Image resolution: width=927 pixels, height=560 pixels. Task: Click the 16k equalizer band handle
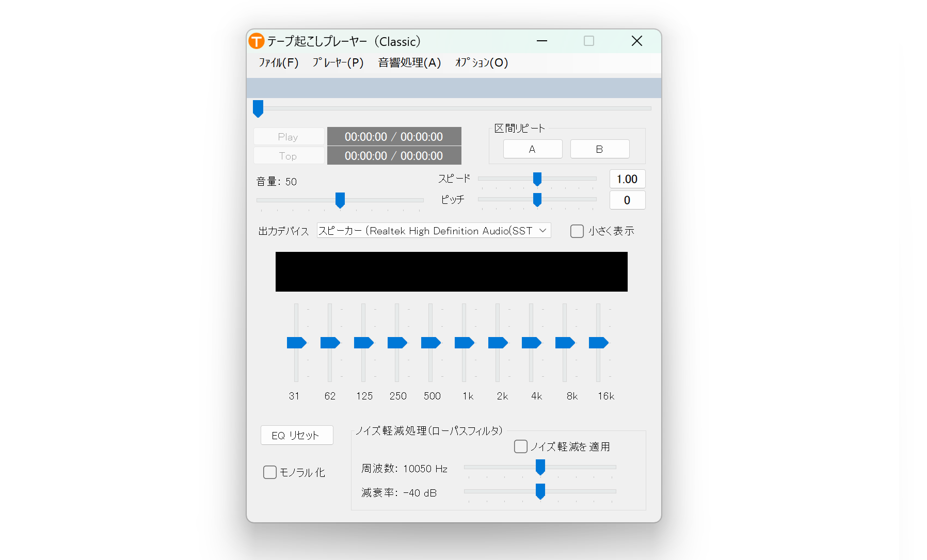coord(598,343)
